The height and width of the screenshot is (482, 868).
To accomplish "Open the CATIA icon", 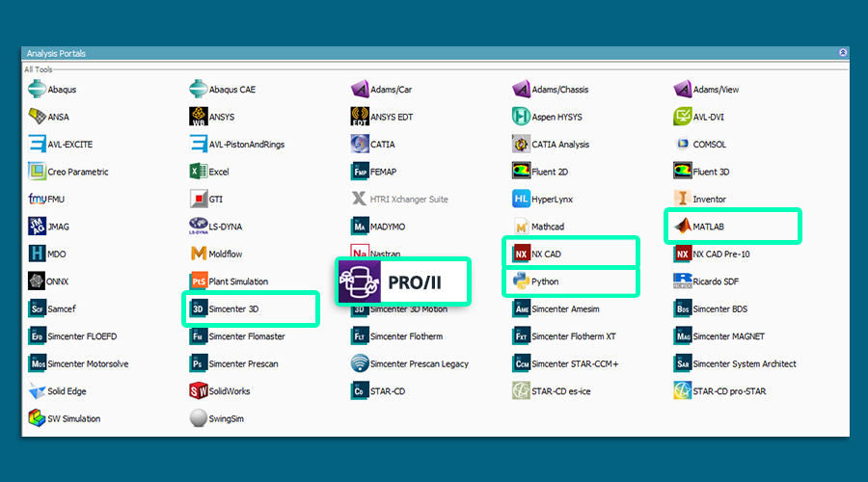I will click(x=360, y=145).
